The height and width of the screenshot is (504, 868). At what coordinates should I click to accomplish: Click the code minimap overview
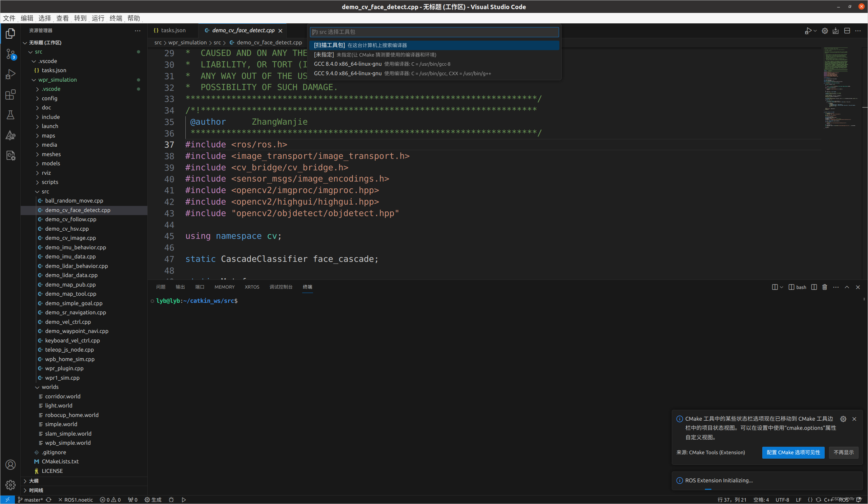841,88
